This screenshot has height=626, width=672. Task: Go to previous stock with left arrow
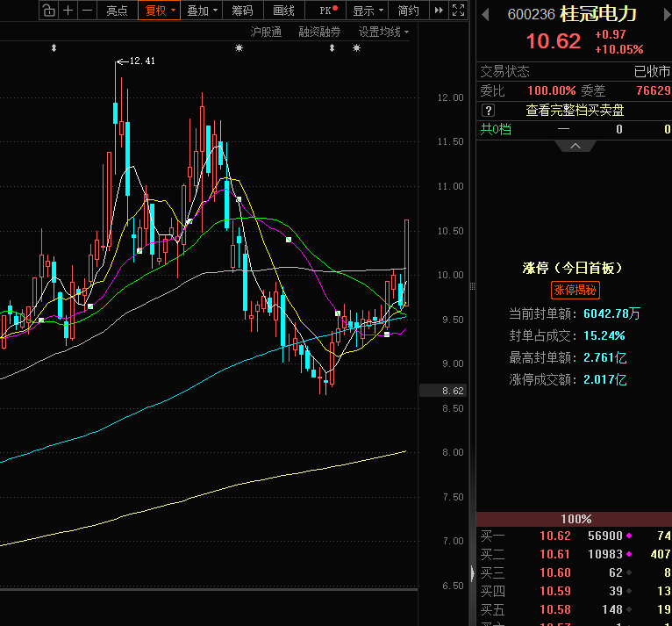pyautogui.click(x=485, y=15)
